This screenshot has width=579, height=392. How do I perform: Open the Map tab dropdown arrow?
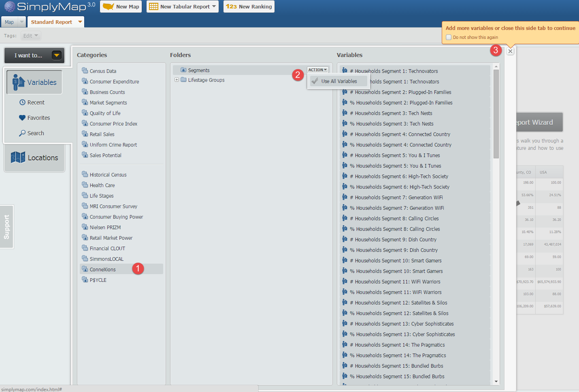pos(22,22)
